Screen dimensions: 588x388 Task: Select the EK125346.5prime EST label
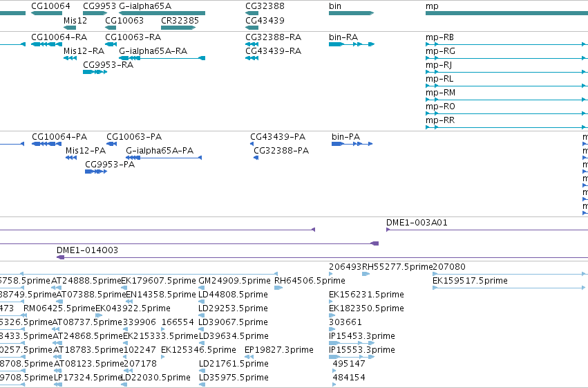198,350
